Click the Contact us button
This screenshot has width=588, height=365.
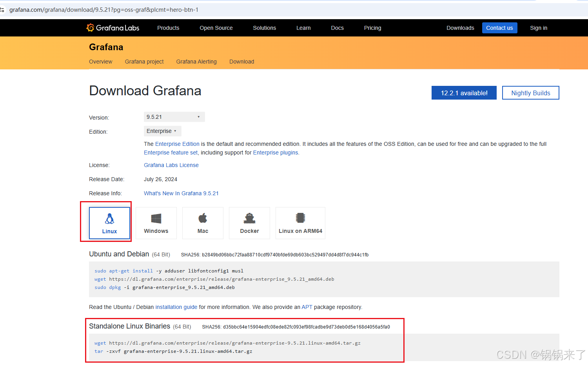point(499,28)
